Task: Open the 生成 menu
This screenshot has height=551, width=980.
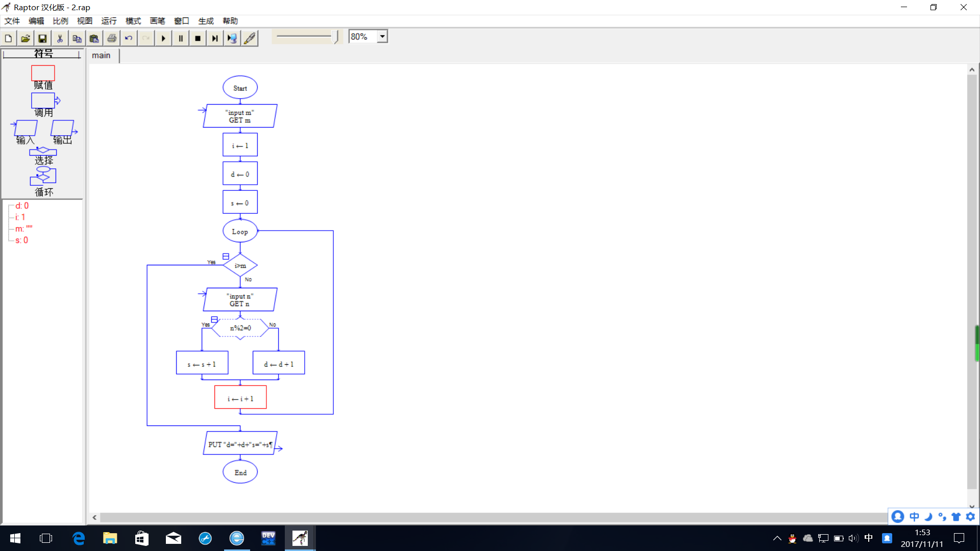Action: coord(206,21)
